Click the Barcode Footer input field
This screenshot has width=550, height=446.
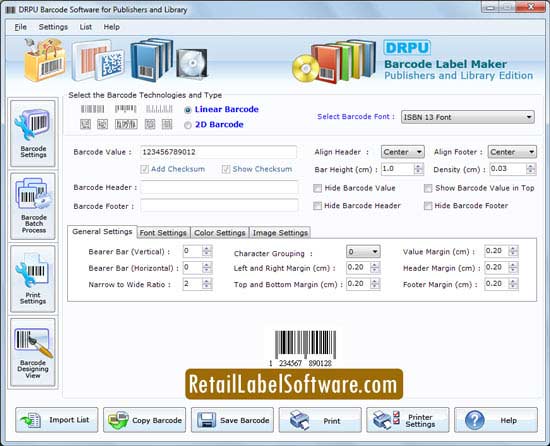tap(219, 206)
